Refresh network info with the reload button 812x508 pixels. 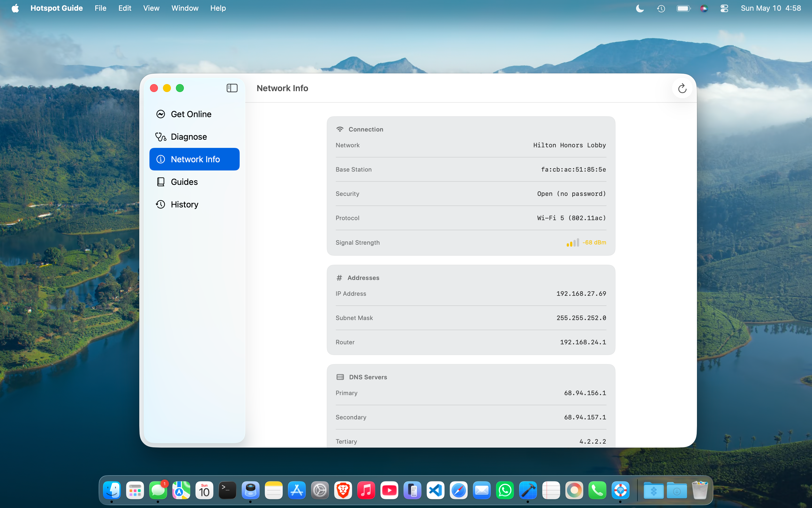click(x=682, y=88)
